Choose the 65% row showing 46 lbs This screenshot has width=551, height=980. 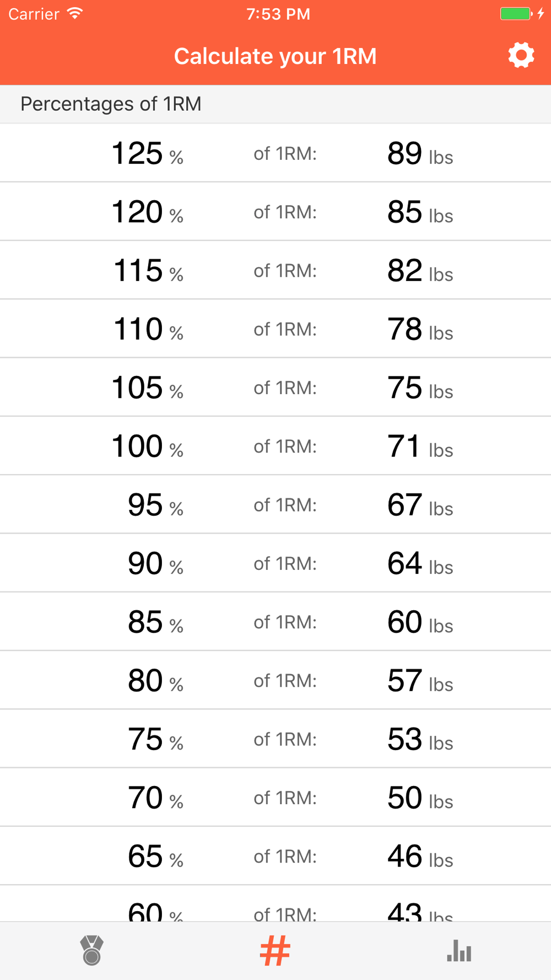pos(275,857)
